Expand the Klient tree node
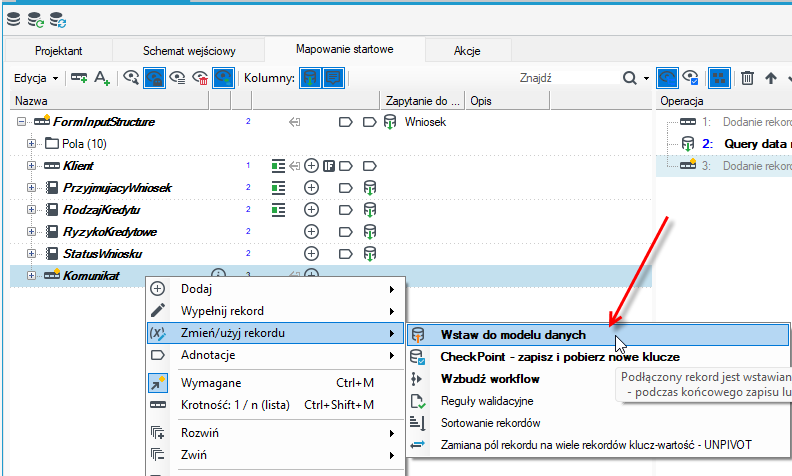792x476 pixels. click(31, 166)
